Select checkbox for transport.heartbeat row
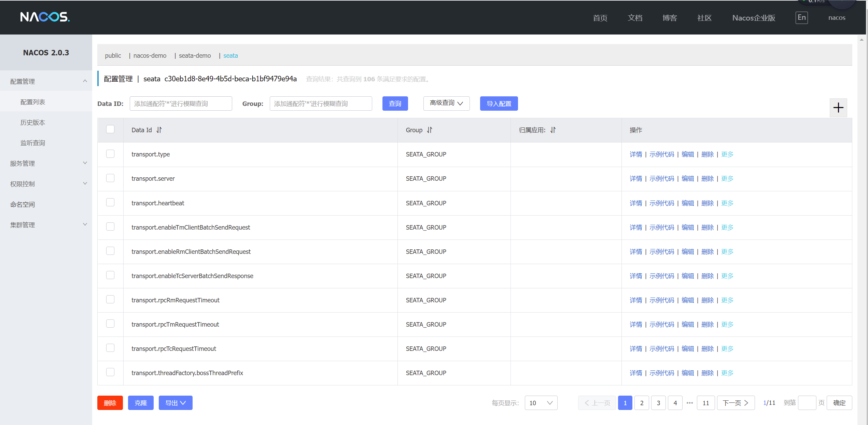 click(x=110, y=203)
